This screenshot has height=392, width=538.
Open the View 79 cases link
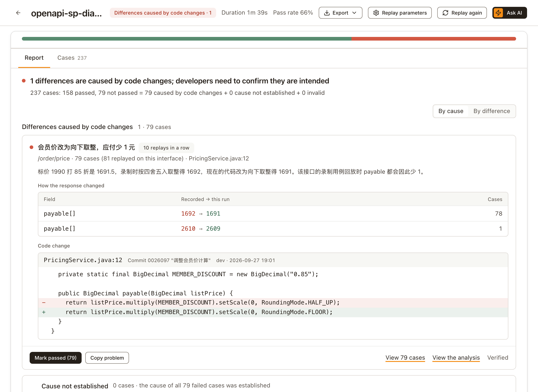(405, 358)
